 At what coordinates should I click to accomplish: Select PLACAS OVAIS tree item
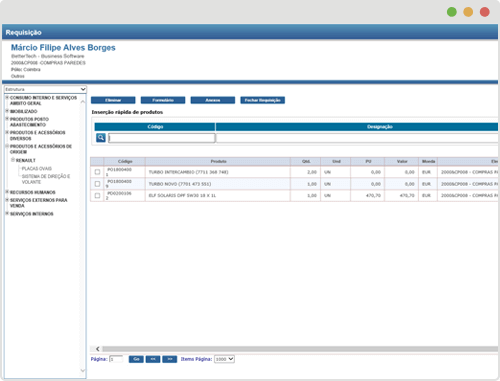pyautogui.click(x=37, y=168)
